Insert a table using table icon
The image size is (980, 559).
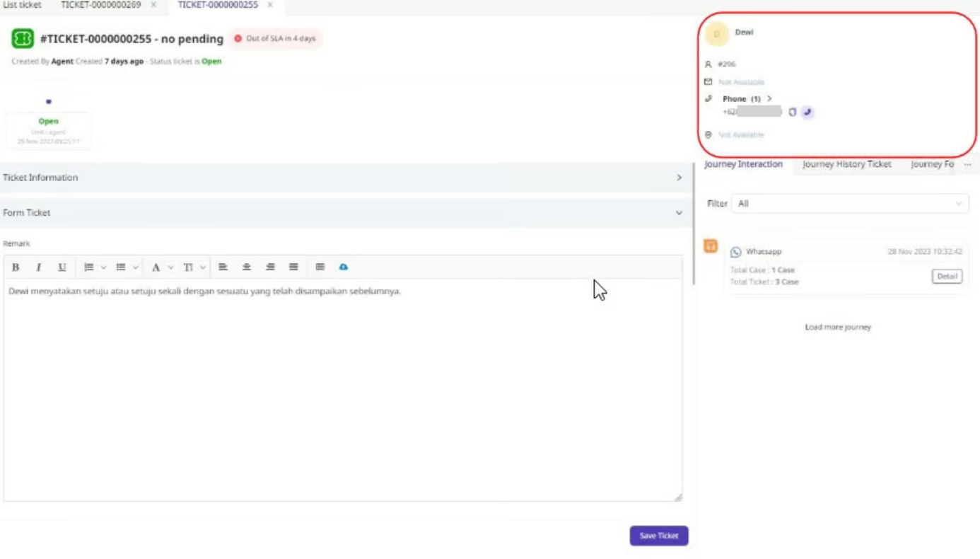(320, 267)
